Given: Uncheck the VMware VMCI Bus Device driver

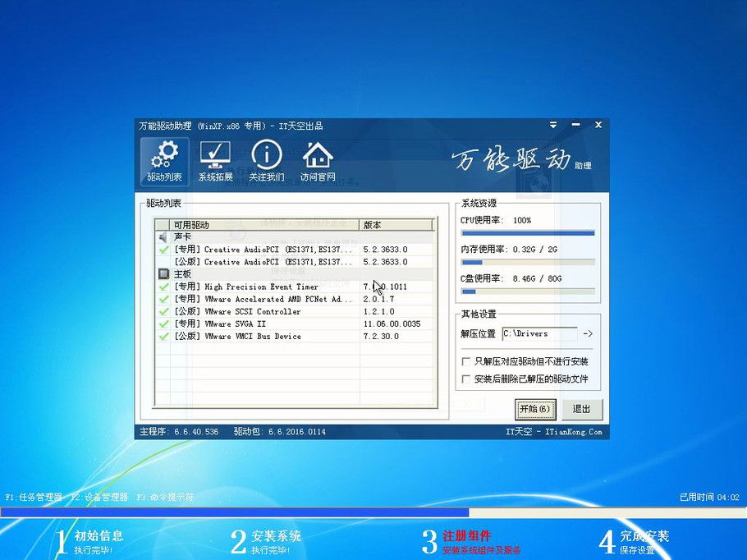Looking at the screenshot, I should tap(163, 336).
